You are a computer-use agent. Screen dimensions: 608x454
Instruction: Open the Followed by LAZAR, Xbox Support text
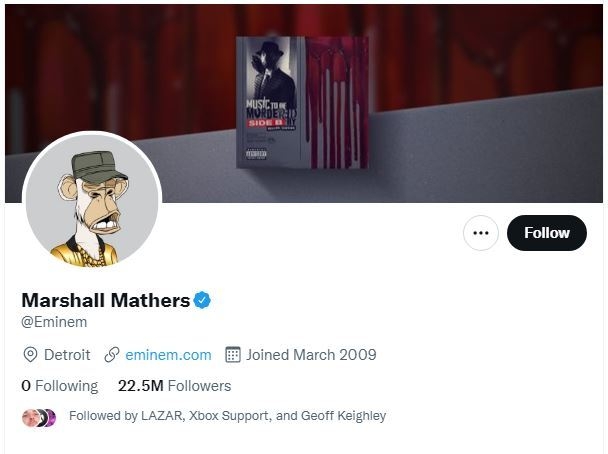pyautogui.click(x=228, y=416)
